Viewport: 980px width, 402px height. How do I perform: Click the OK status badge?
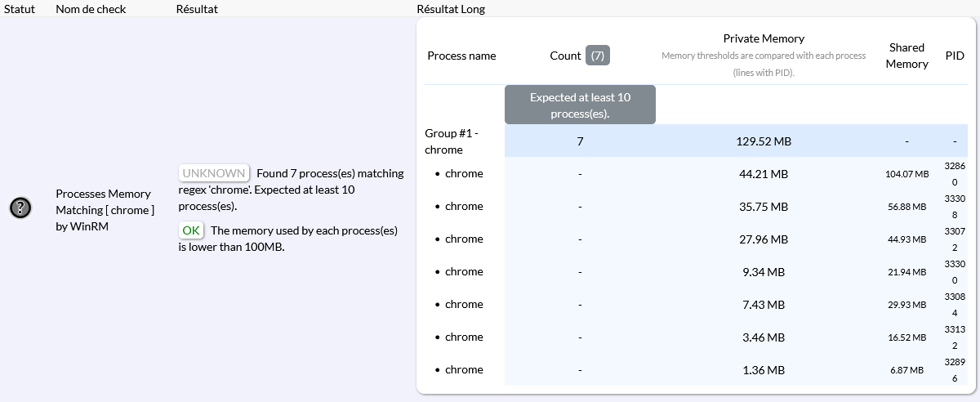click(191, 230)
